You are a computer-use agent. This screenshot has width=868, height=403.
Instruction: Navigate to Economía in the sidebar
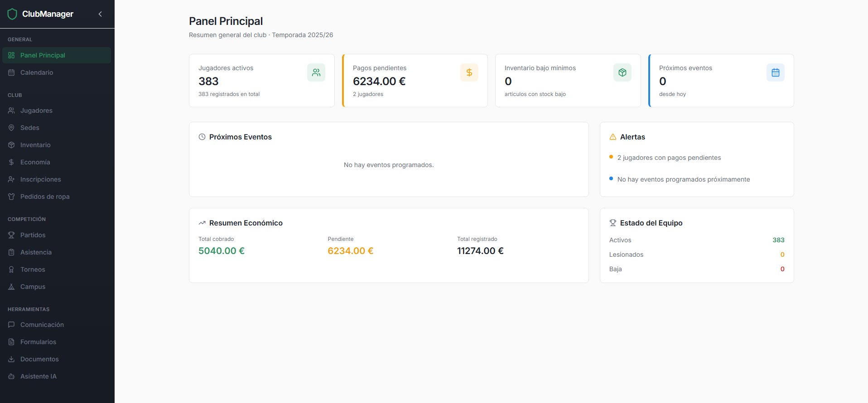coord(35,162)
